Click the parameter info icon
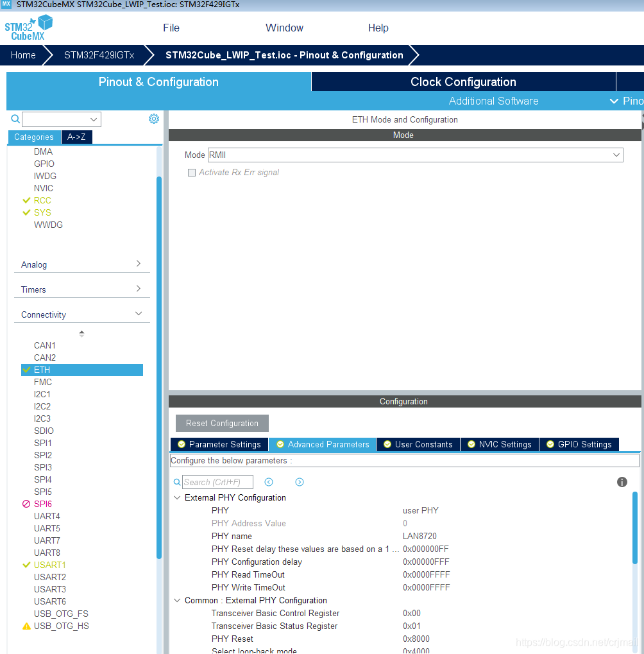The height and width of the screenshot is (654, 644). click(622, 482)
